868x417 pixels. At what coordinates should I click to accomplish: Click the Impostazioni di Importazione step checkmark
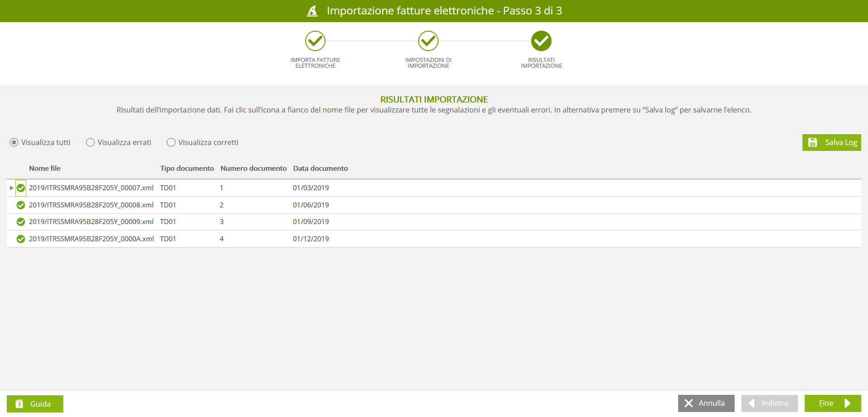[428, 41]
